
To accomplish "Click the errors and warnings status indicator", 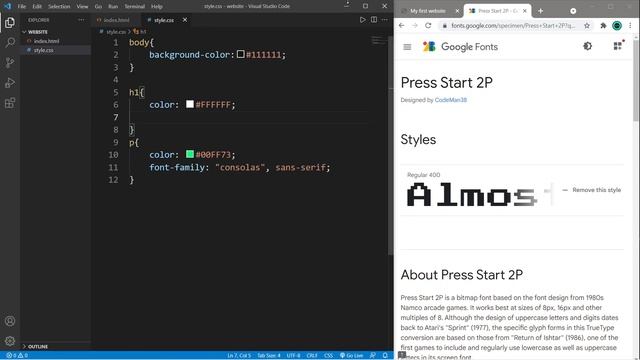I will pos(17,356).
